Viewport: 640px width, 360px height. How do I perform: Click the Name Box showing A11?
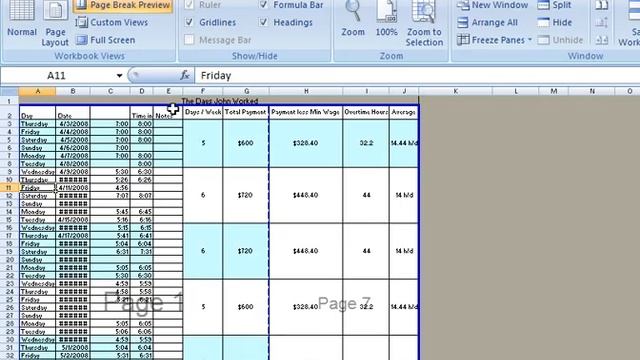pyautogui.click(x=57, y=76)
